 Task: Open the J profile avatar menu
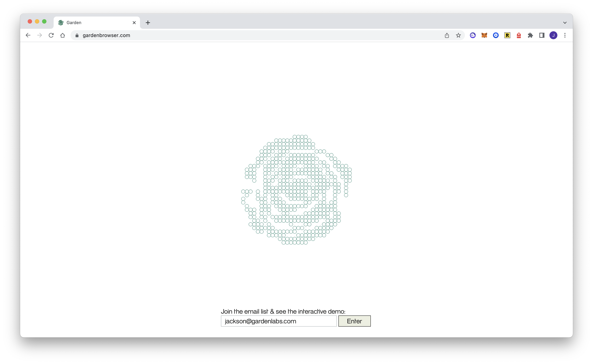[553, 35]
